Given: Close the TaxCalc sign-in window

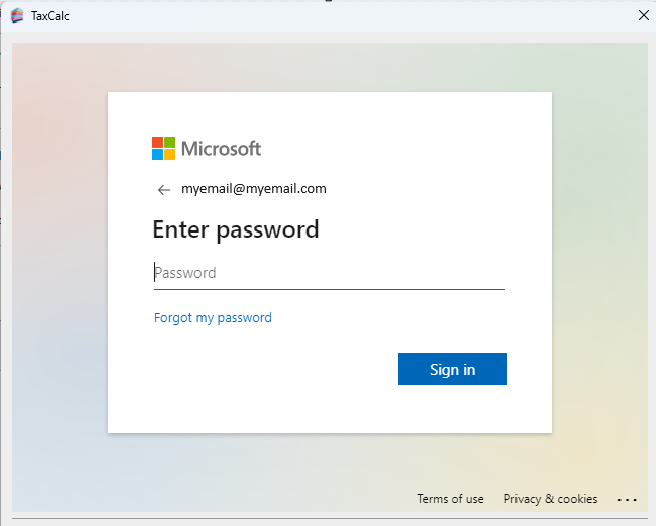Looking at the screenshot, I should pos(643,15).
